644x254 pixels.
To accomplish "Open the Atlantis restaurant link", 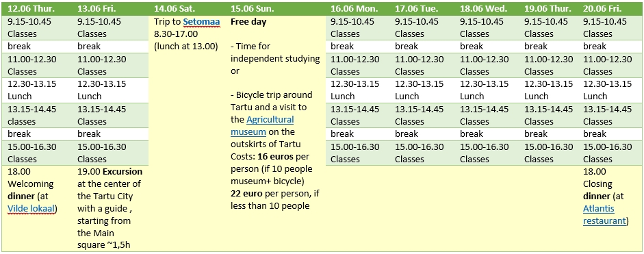I will pyautogui.click(x=604, y=214).
